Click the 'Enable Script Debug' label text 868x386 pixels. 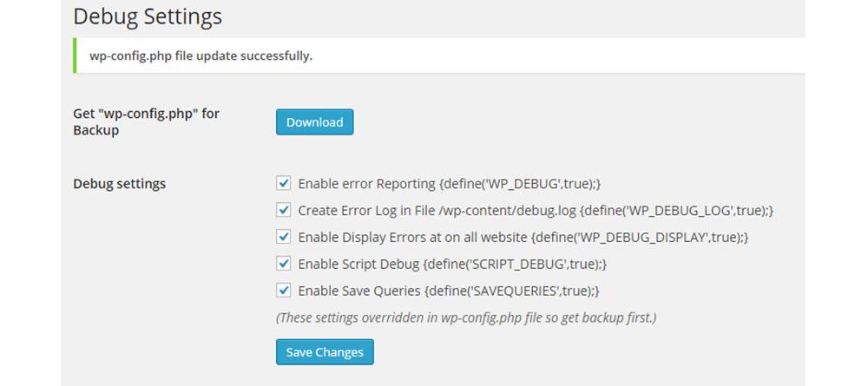click(x=358, y=265)
